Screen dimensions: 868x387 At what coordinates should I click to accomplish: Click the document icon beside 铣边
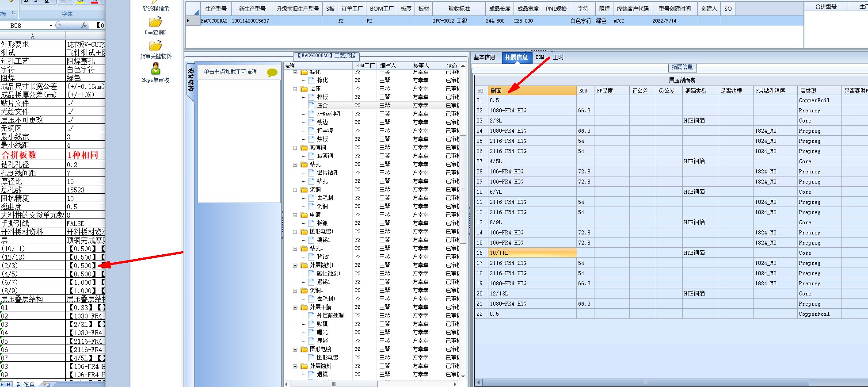(x=311, y=122)
